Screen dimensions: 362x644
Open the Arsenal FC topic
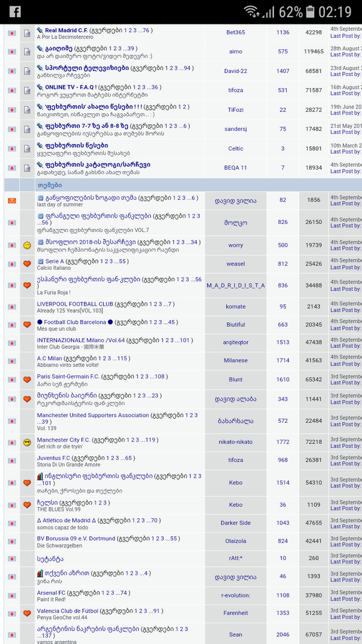51,592
